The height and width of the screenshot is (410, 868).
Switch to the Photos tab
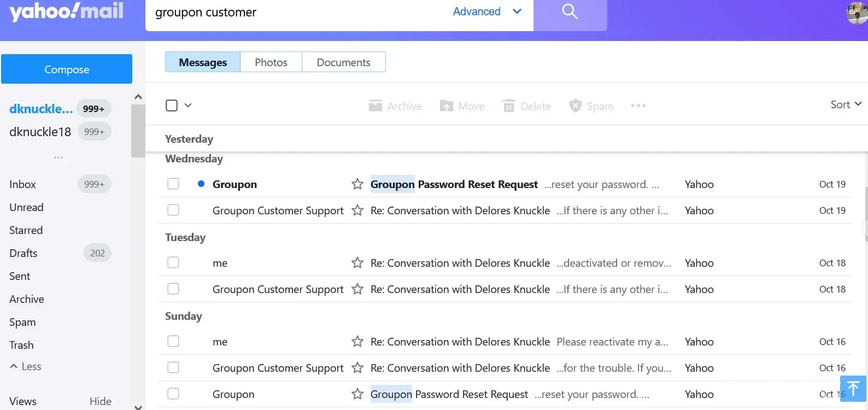coord(271,62)
